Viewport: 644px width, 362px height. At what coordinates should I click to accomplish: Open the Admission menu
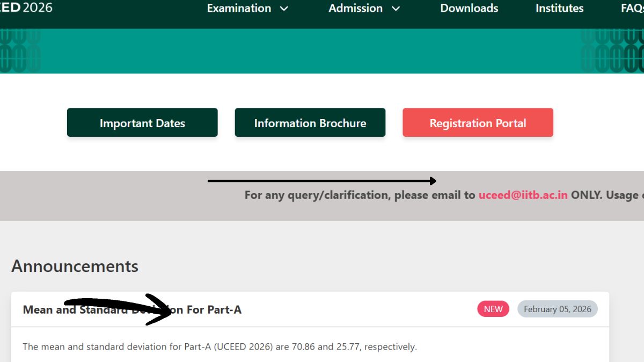355,8
